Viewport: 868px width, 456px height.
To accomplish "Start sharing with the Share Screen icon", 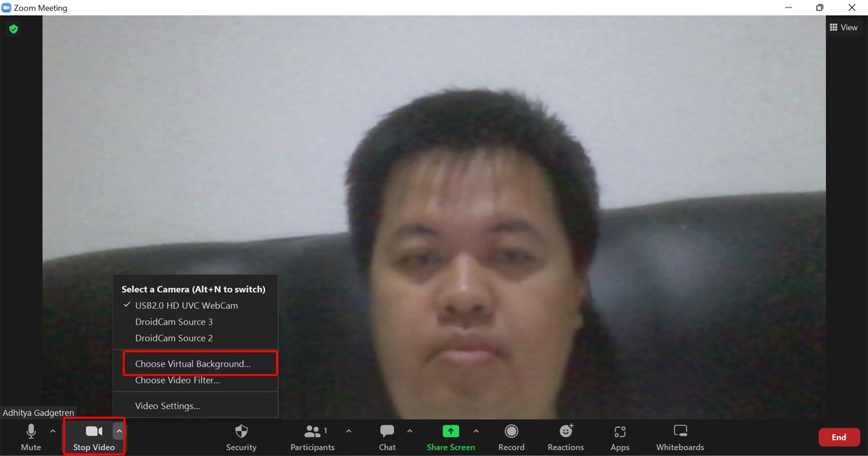I will (x=450, y=437).
